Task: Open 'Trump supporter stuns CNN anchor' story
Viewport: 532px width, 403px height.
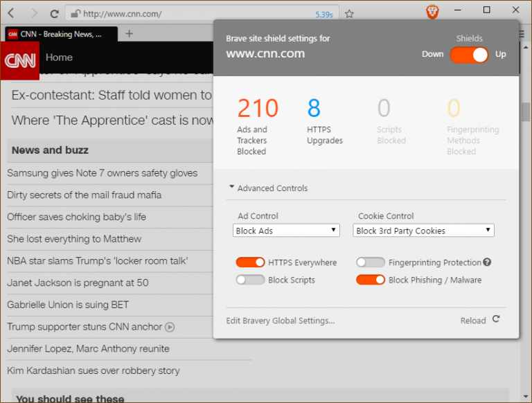Action: pyautogui.click(x=85, y=327)
